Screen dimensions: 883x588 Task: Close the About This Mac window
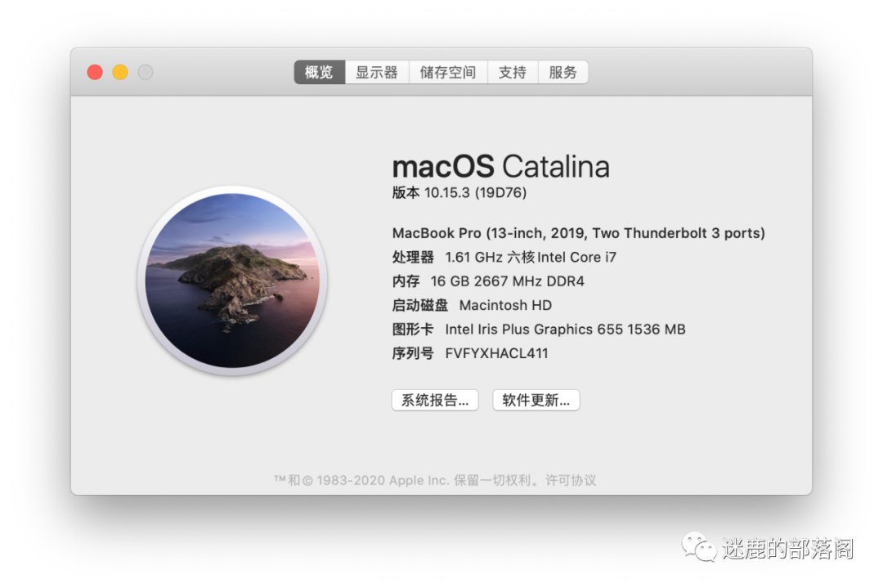[x=95, y=72]
